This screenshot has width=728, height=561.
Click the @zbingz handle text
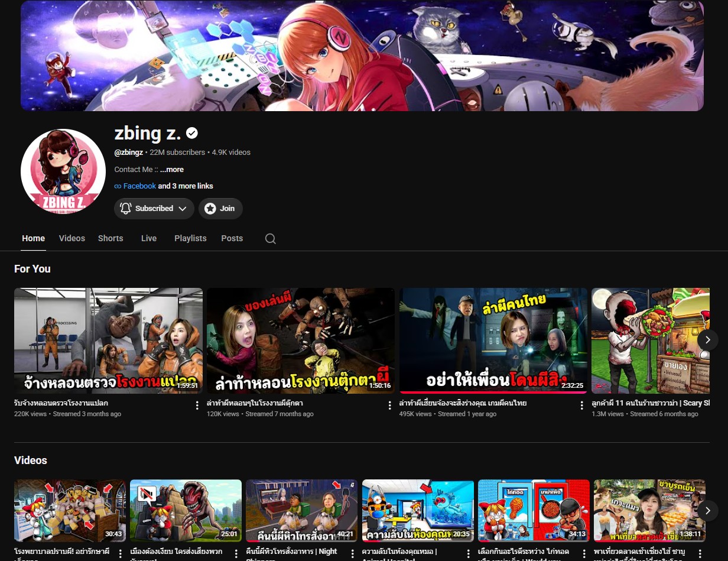click(129, 153)
